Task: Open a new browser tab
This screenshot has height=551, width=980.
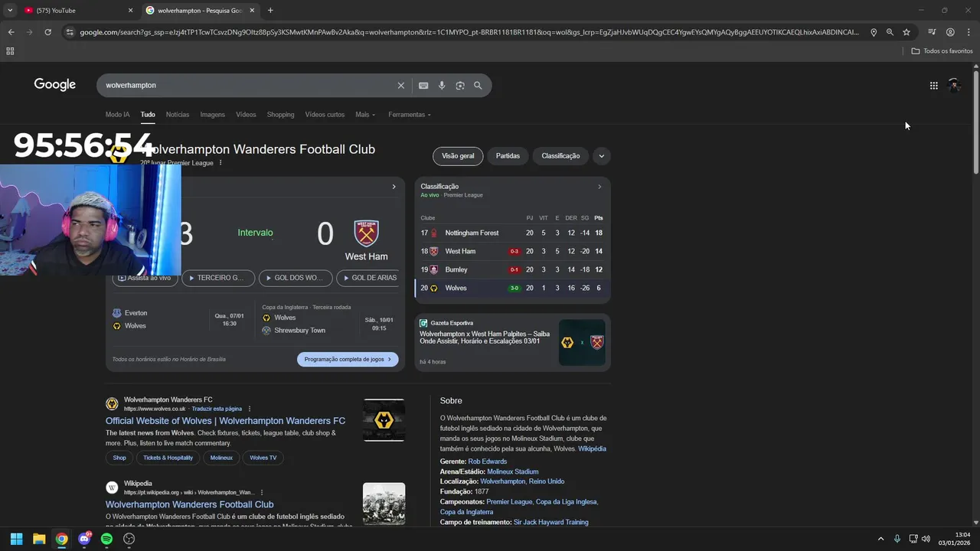Action: (x=270, y=11)
